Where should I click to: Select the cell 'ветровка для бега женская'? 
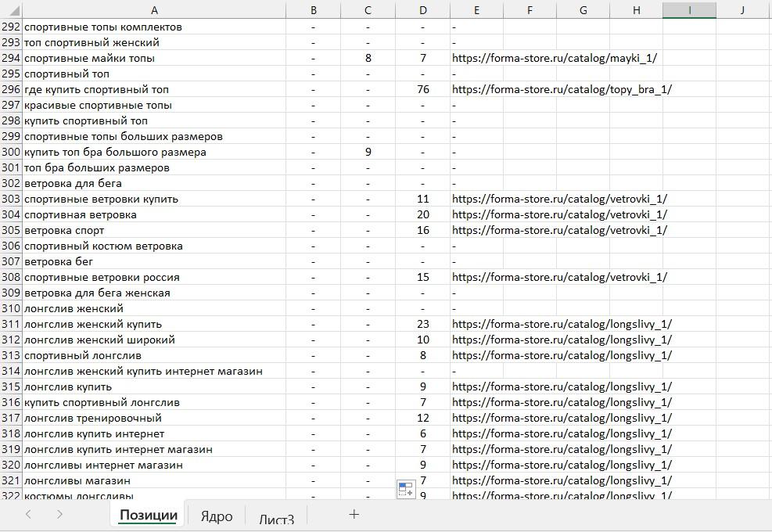coord(154,293)
